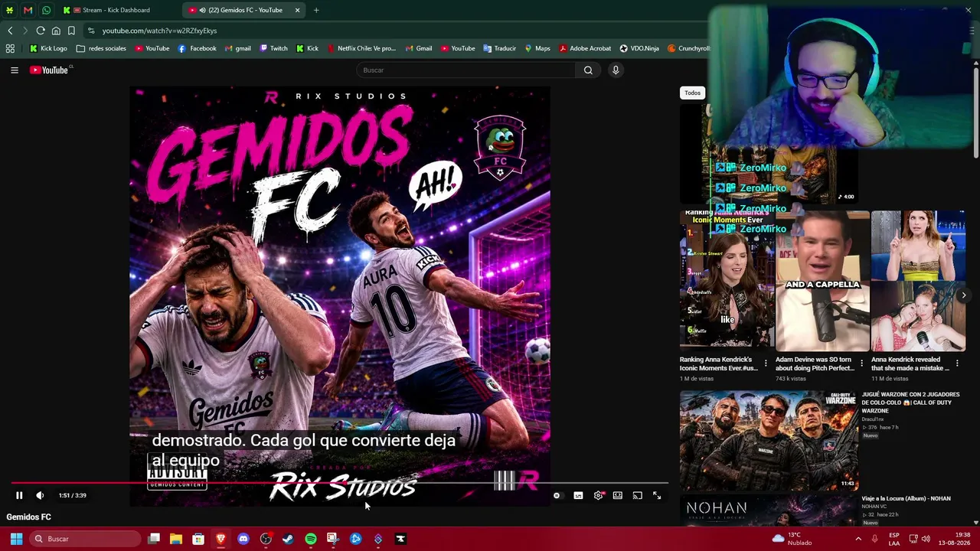Screen dimensions: 980x551
Task: Open Anna Kendrick revealed mistake short
Action: (x=918, y=279)
